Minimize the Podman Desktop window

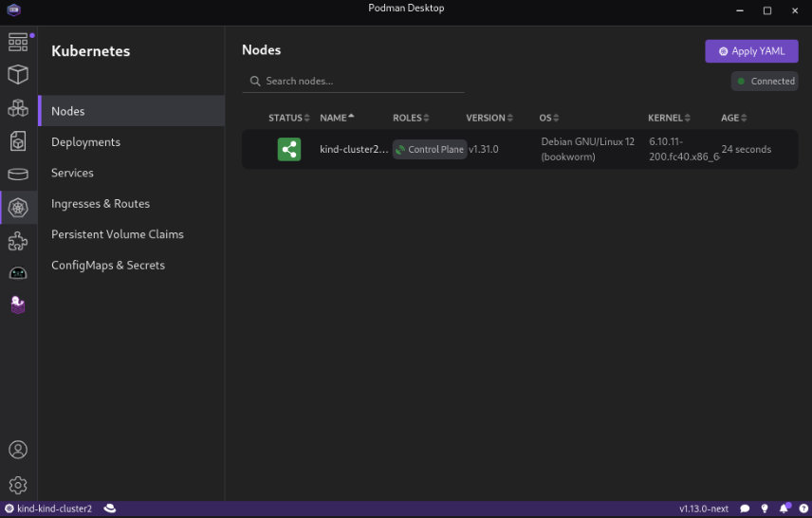click(740, 10)
